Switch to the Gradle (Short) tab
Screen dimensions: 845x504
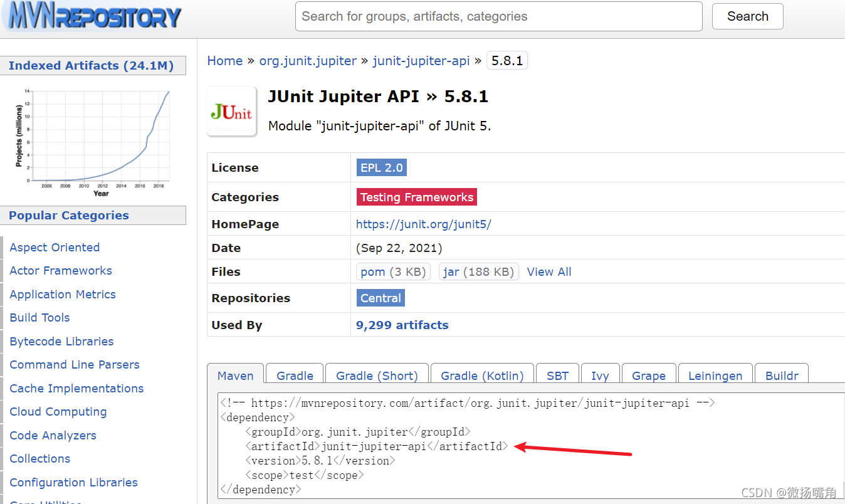377,375
